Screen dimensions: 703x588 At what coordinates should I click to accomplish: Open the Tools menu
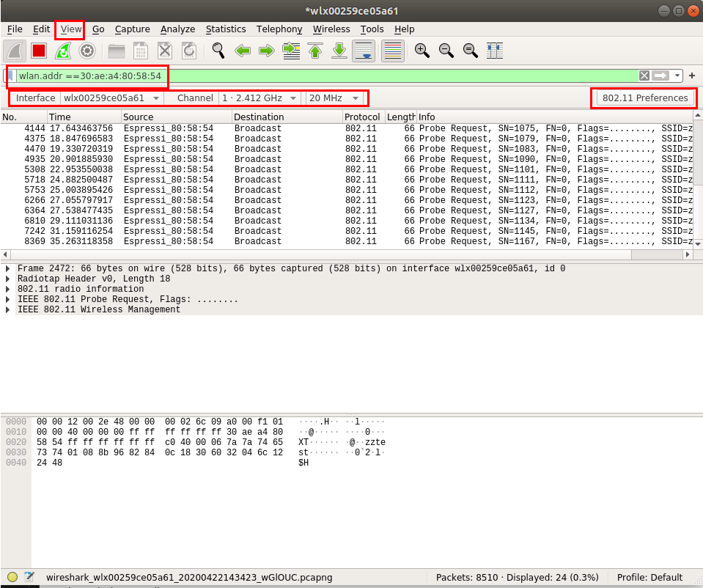coord(372,29)
